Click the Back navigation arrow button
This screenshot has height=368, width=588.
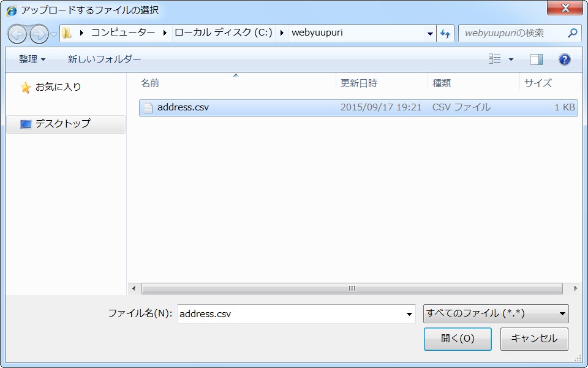click(x=17, y=34)
